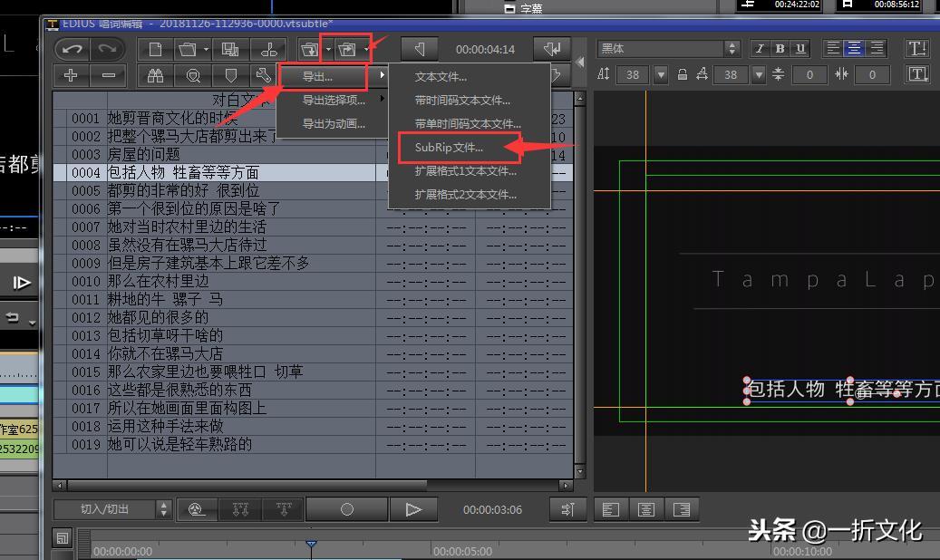Click the font height 38 field
940x560 pixels.
633,75
